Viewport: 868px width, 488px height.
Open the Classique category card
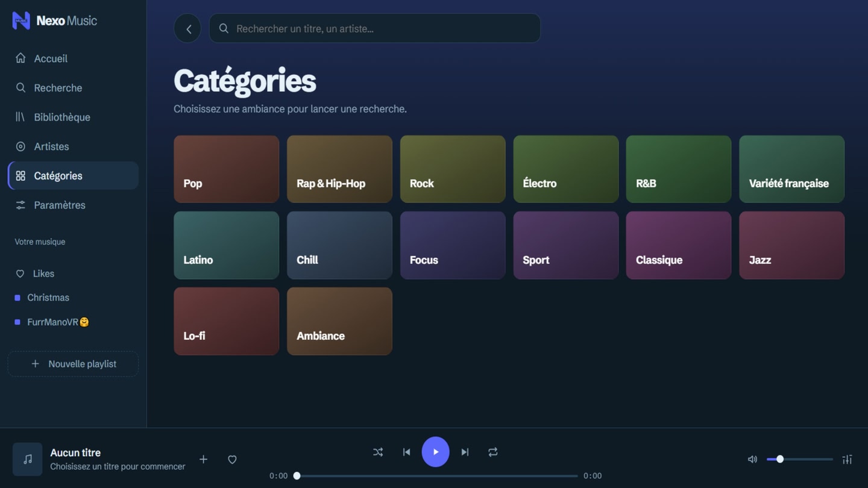679,245
